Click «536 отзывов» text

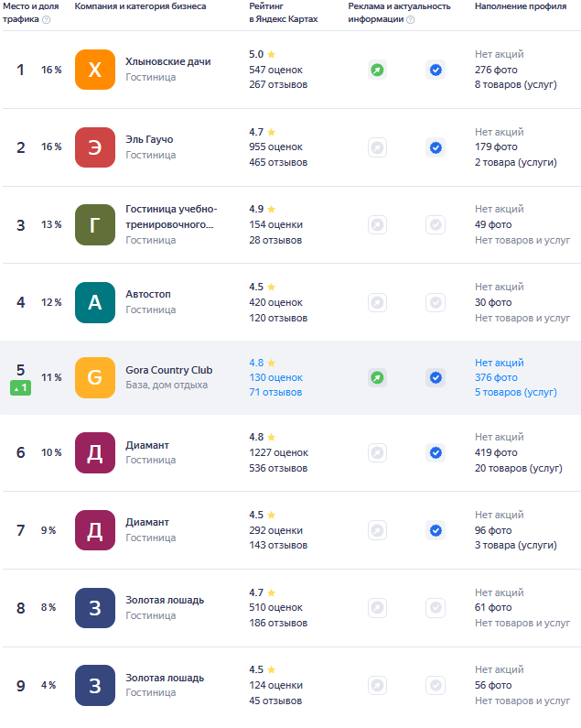(x=278, y=468)
